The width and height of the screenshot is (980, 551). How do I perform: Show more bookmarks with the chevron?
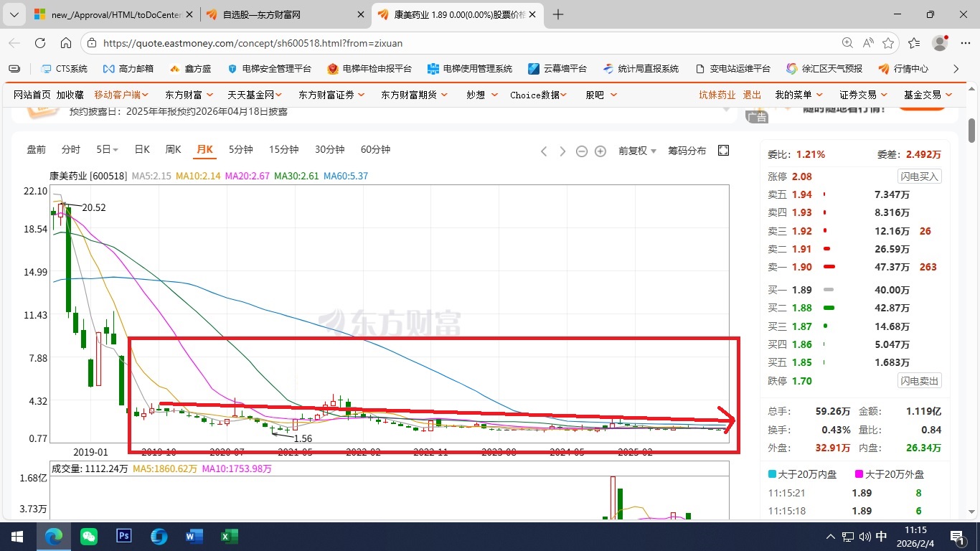(956, 69)
